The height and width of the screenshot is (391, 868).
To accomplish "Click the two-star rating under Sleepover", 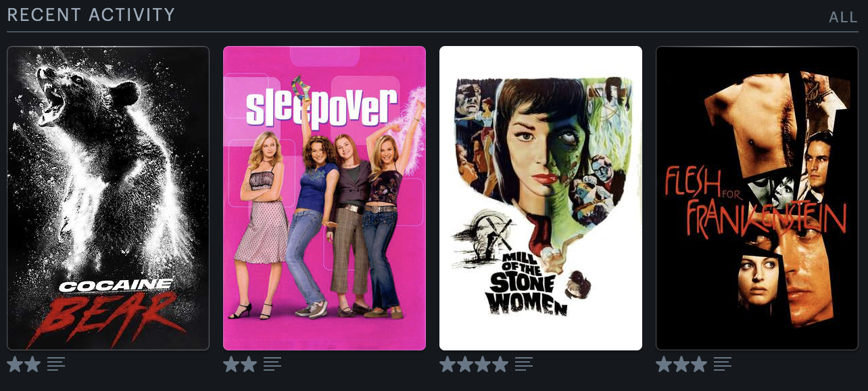I will pyautogui.click(x=241, y=365).
